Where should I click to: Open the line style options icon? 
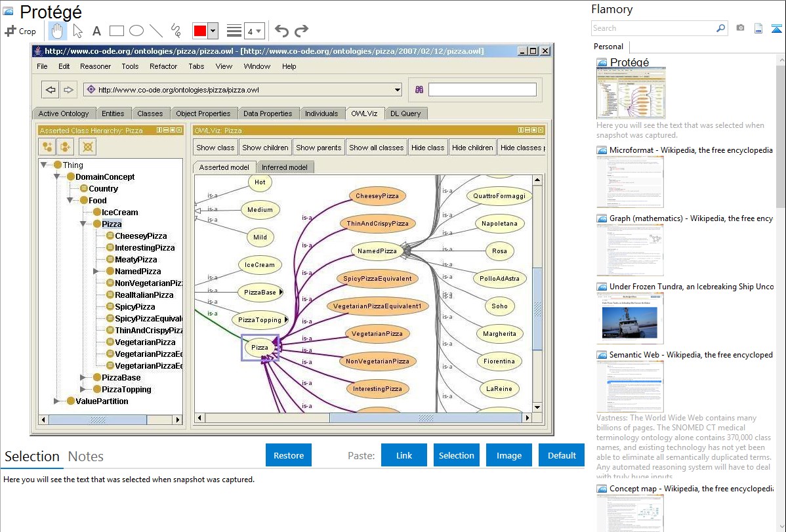click(234, 31)
